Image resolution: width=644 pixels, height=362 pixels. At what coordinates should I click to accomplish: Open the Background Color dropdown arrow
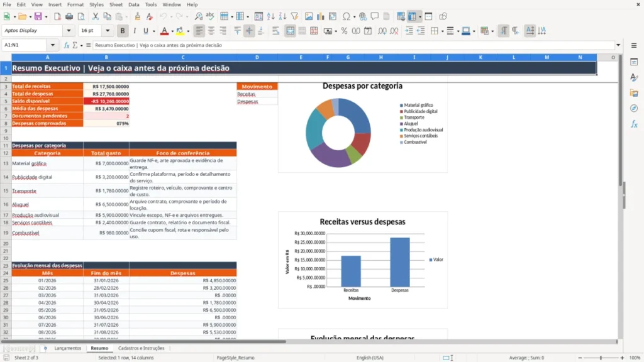pos(187,31)
